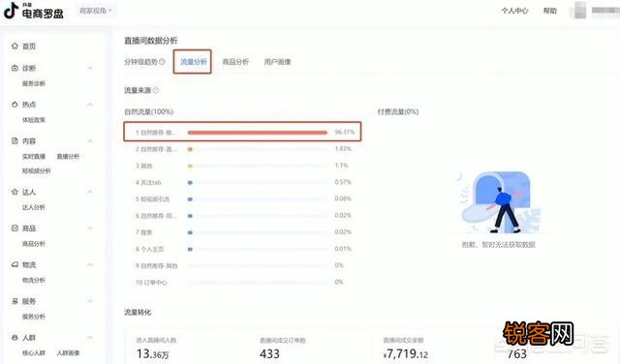Open 服务分析 in sidebar
This screenshot has width=620, height=364.
(34, 317)
